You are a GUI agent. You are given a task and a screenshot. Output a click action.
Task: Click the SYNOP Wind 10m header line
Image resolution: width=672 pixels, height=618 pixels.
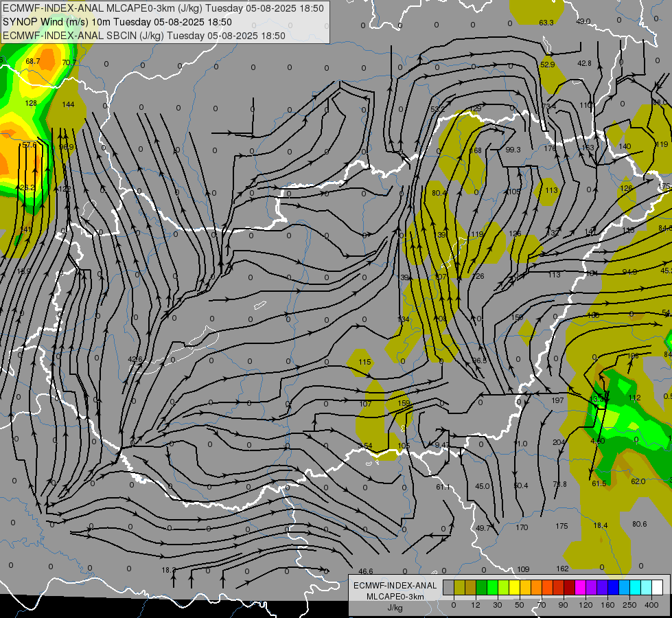point(117,22)
